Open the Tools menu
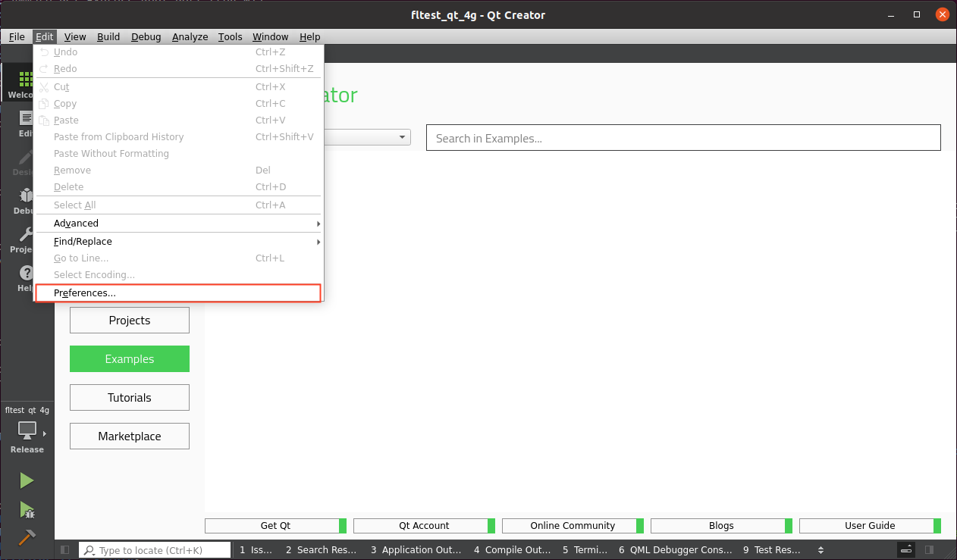Image resolution: width=957 pixels, height=560 pixels. pyautogui.click(x=230, y=36)
